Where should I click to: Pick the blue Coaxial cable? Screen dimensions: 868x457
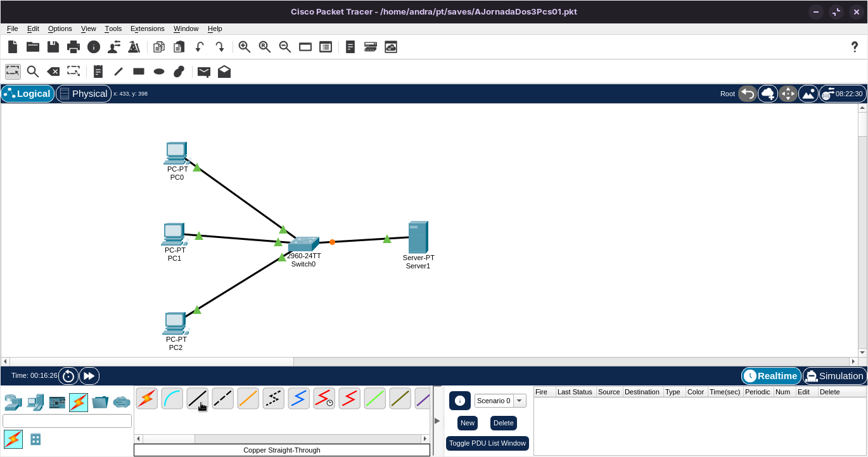299,398
